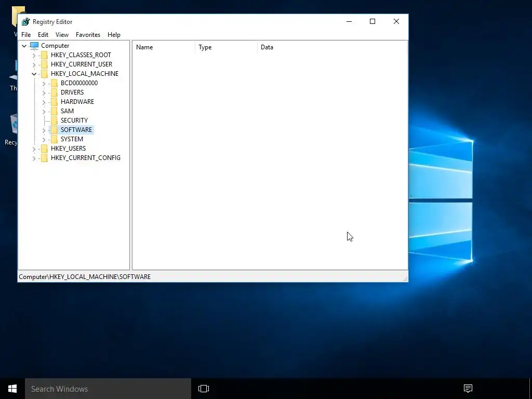Viewport: 532px width, 399px height.
Task: Select the Computer label in tree
Action: 55,46
